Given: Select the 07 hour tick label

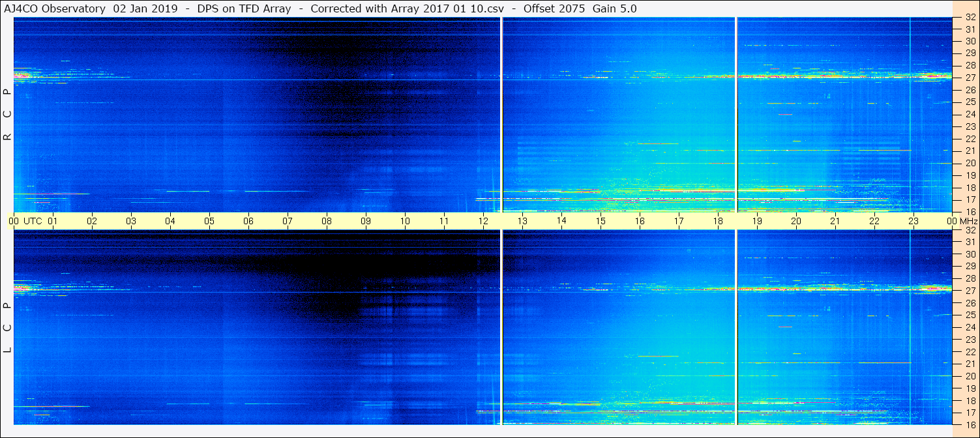Looking at the screenshot, I should 288,221.
